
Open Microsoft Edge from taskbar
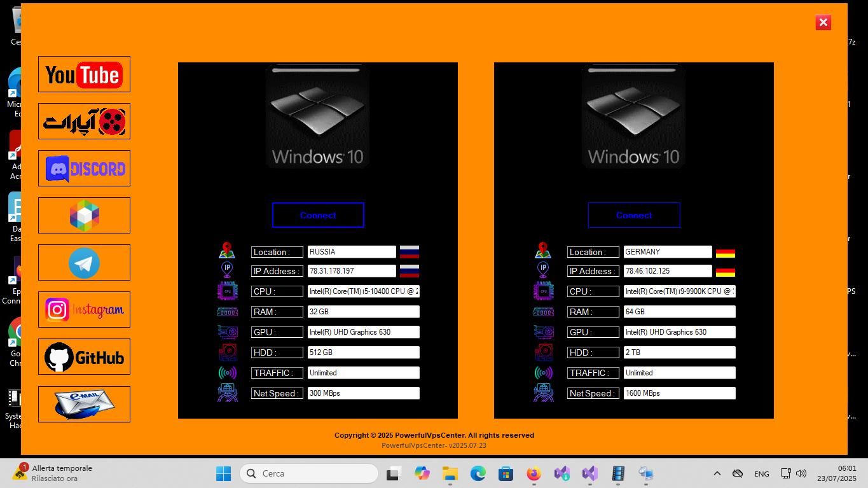478,473
